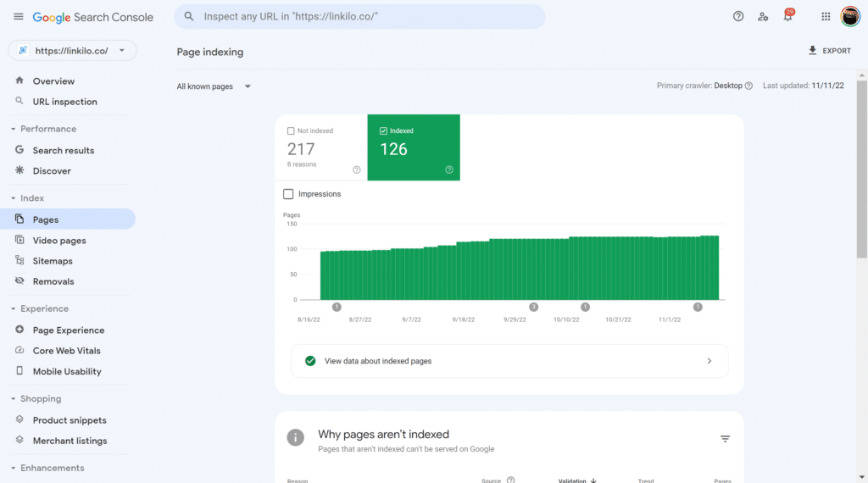Image resolution: width=868 pixels, height=483 pixels.
Task: Open Page Experience report
Action: 70,330
